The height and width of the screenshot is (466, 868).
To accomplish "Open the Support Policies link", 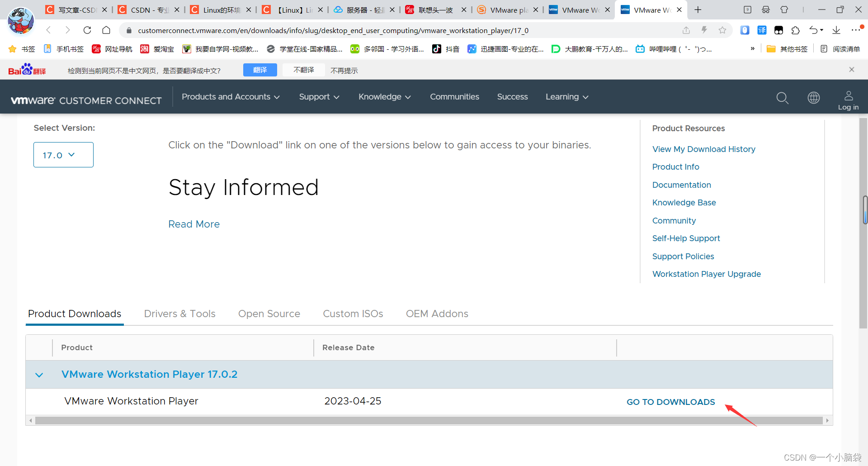I will click(683, 257).
